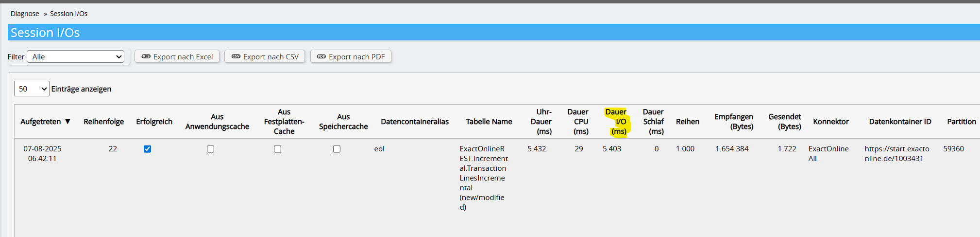Go to Diagnose in the breadcrumb
The image size is (980, 237).
coord(25,14)
